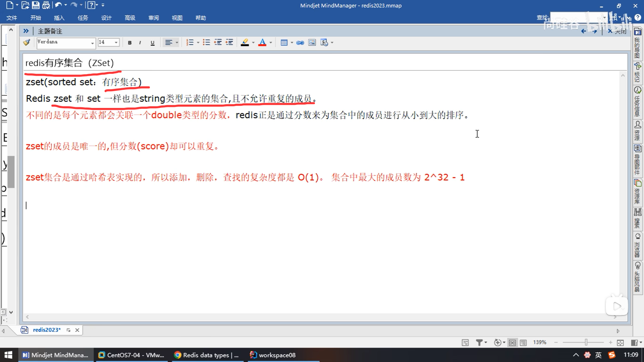Open the filter icon in status bar

(479, 343)
